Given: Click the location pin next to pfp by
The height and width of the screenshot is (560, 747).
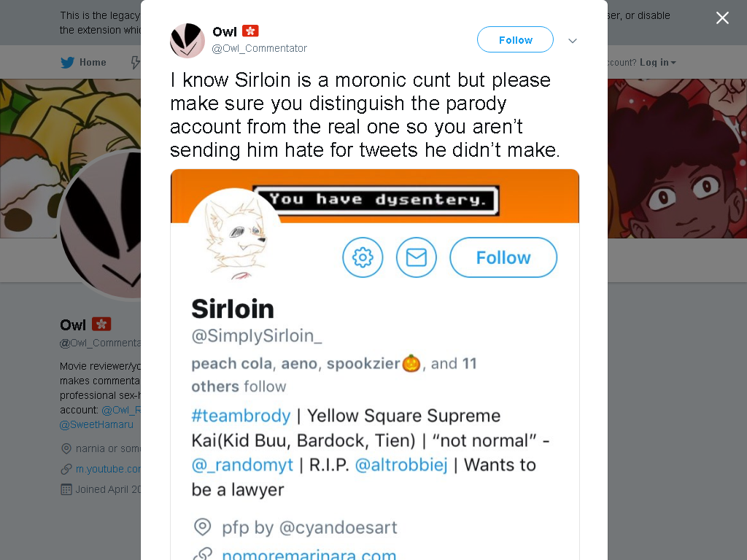Looking at the screenshot, I should coord(203,526).
